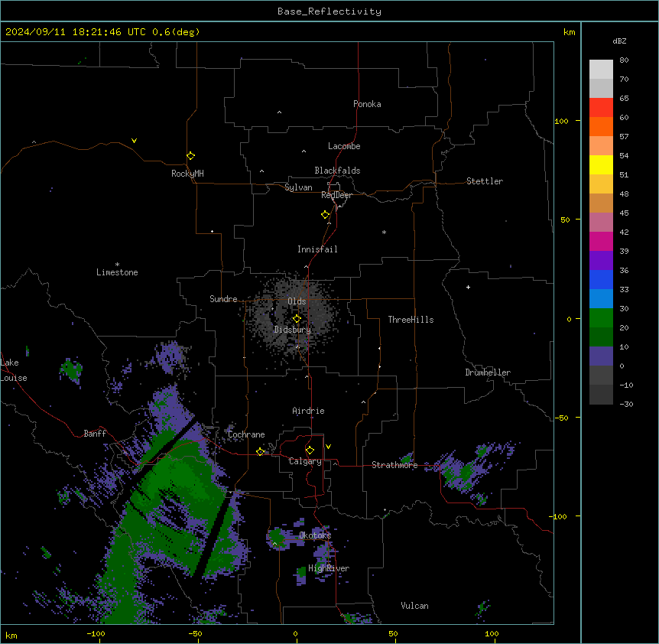Click the yellow v marker northwest of RockyMH
Screen dimensions: 659x644
coord(134,141)
